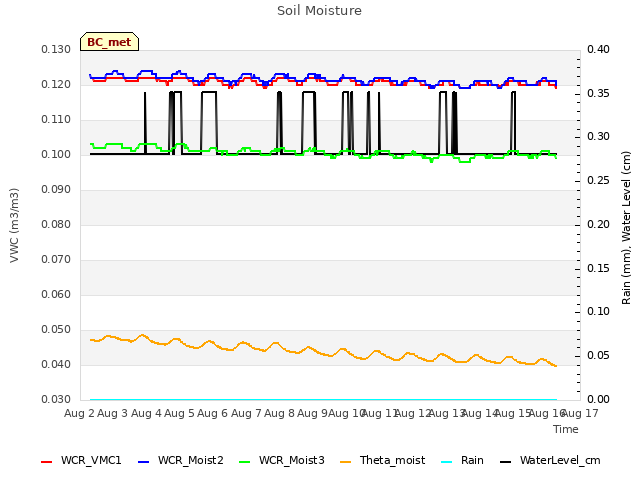Click the 0.20 right axis value
Image resolution: width=640 pixels, height=480 pixels.
[x=598, y=224]
